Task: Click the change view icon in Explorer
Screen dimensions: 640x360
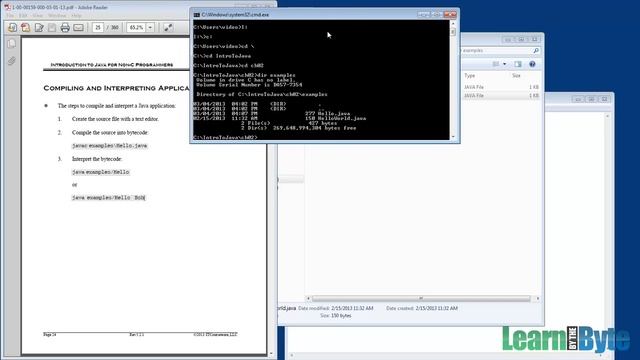Action: pyautogui.click(x=496, y=64)
